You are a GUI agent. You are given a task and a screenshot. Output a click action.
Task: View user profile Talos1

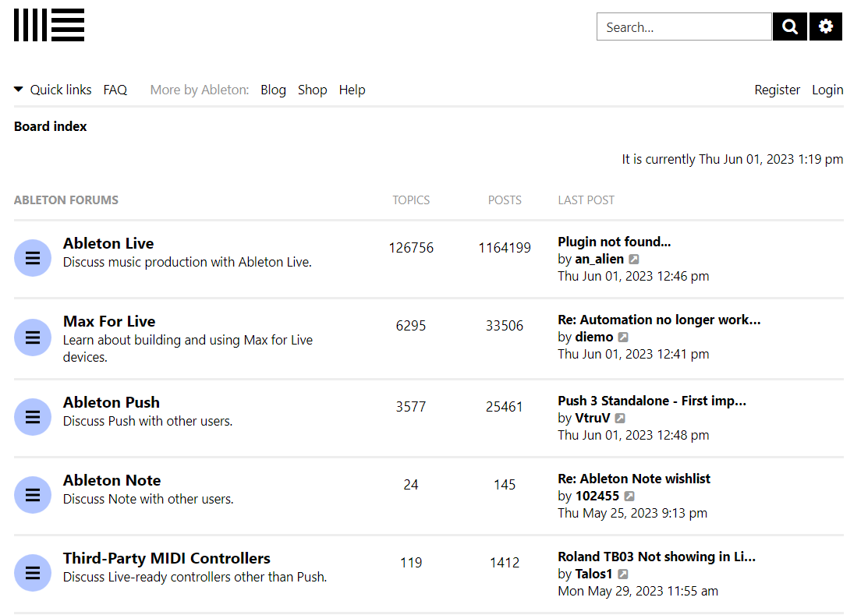pos(594,574)
